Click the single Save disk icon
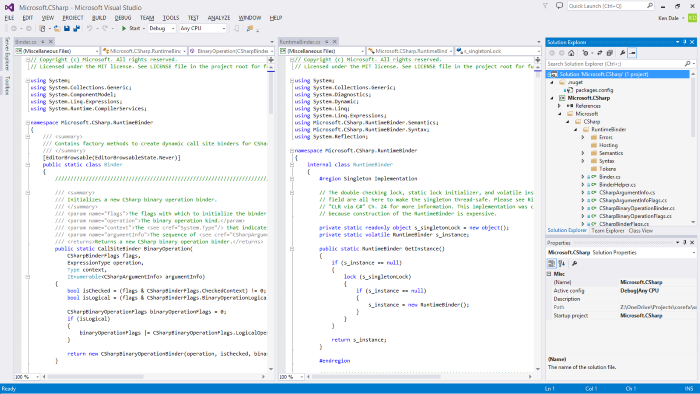The width and height of the screenshot is (700, 394). (67, 28)
